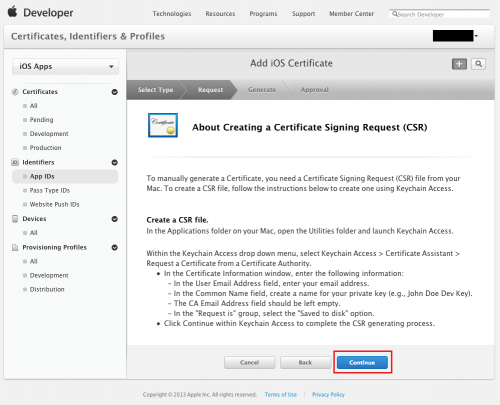The image size is (500, 405).
Task: Select Pass Type IDs in sidebar
Action: pyautogui.click(x=50, y=190)
